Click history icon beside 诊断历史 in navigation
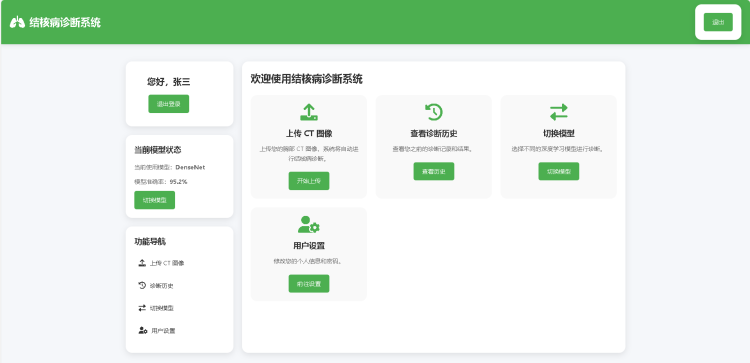The image size is (750, 363). click(x=142, y=286)
